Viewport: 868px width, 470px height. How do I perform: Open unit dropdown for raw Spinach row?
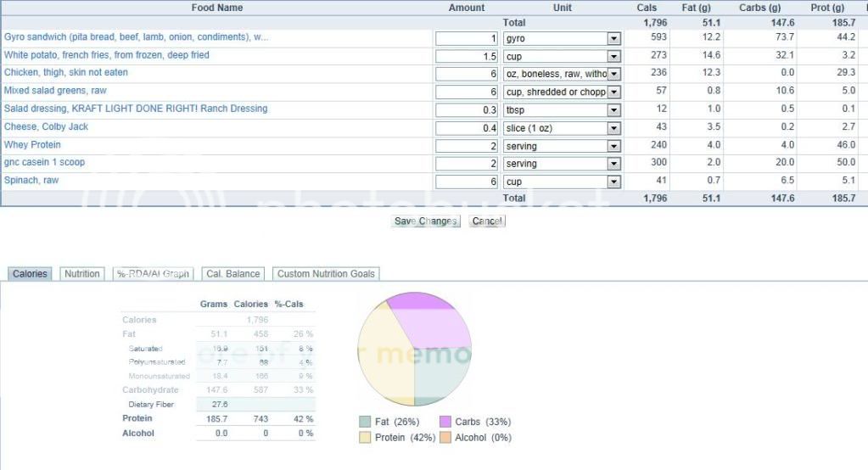tap(613, 182)
